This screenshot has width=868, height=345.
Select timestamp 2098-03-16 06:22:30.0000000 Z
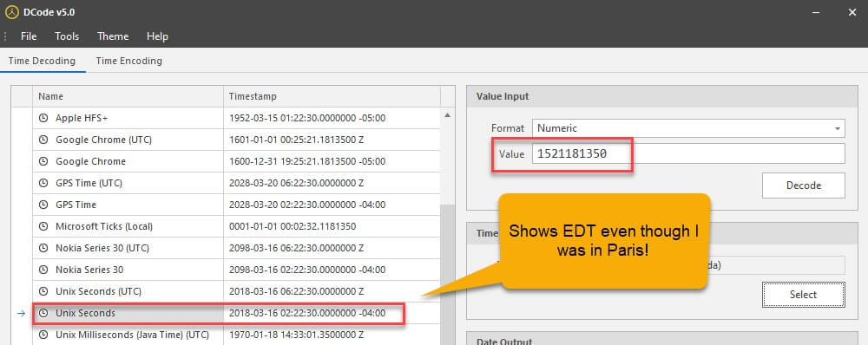tap(296, 248)
